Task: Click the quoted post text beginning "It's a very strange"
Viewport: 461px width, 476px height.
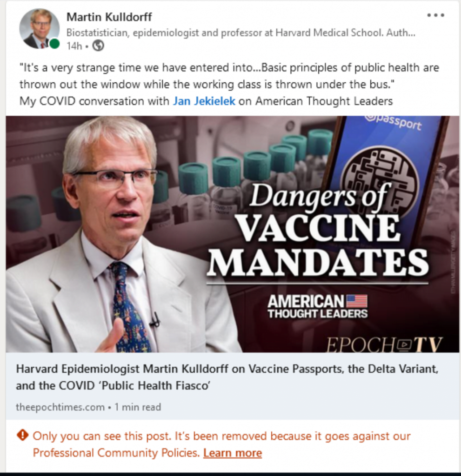Action: [229, 76]
